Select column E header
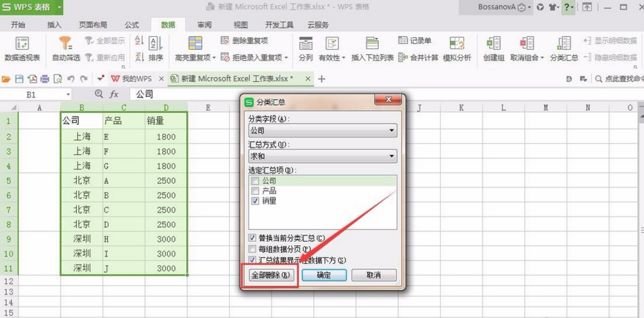Screen dimensions: 644x318 [208, 108]
